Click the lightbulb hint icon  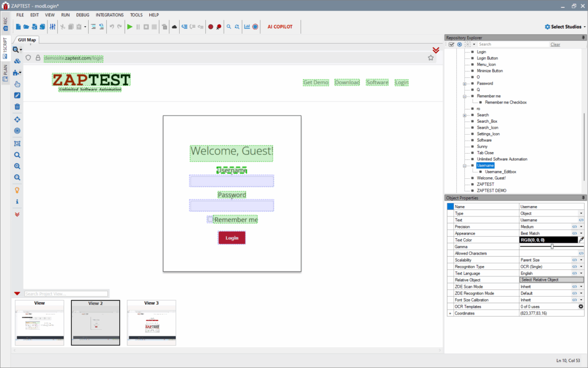tap(17, 190)
